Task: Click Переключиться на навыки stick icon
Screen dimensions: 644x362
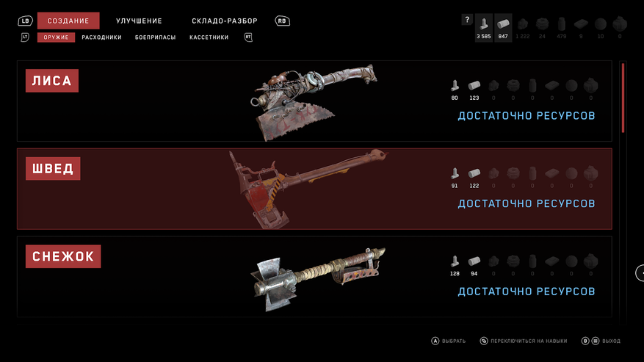Action: [484, 341]
